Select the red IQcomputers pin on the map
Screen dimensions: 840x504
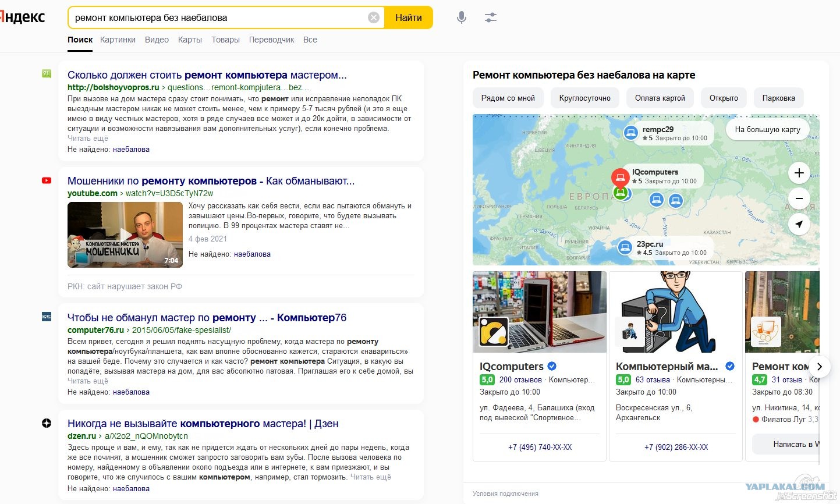[620, 176]
